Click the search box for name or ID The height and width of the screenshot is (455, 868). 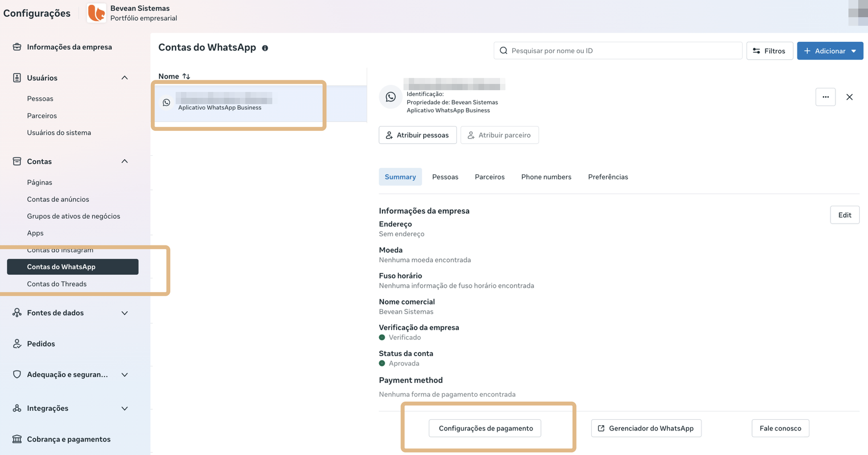click(x=618, y=50)
